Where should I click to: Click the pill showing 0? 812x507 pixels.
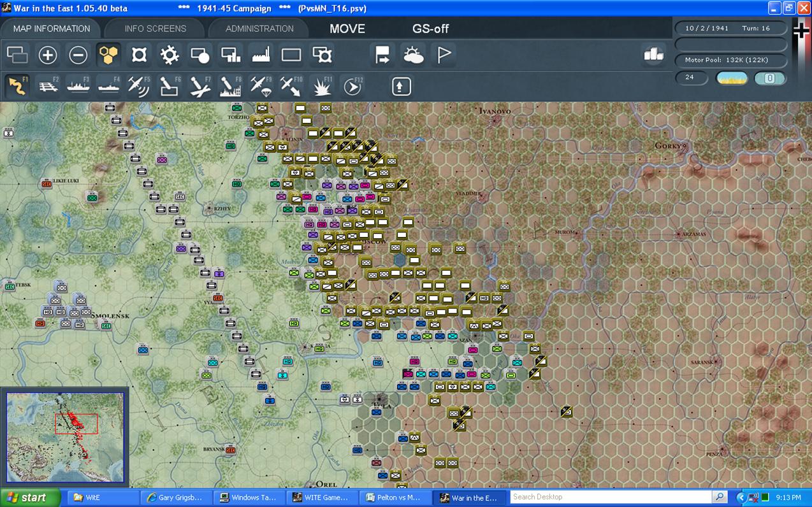769,78
